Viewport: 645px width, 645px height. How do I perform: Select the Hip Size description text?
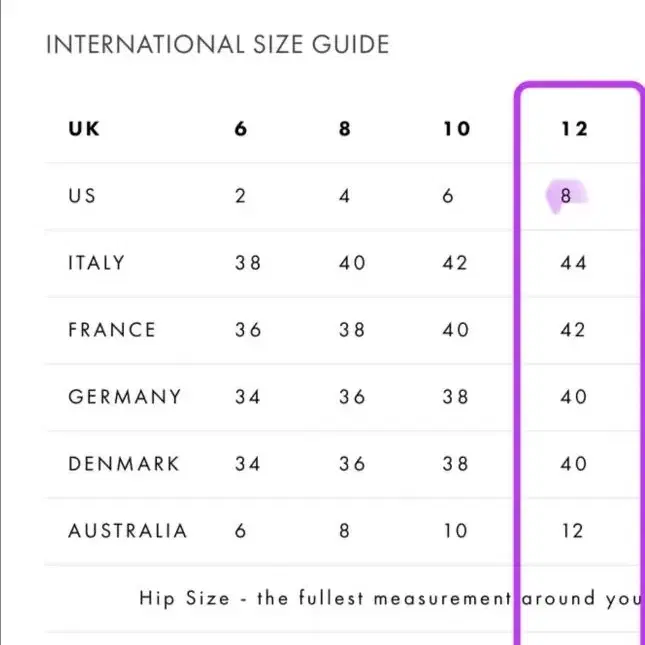[392, 599]
